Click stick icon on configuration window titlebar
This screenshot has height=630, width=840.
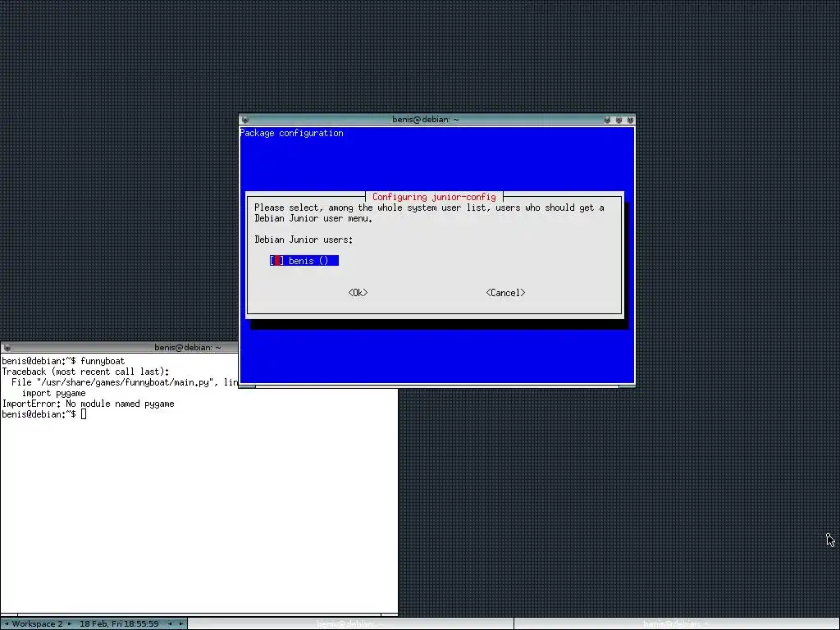pos(245,120)
